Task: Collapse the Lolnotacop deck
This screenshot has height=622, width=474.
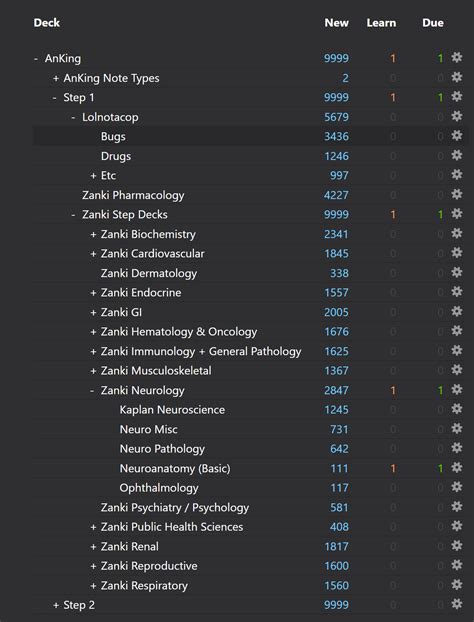Action: pos(73,117)
